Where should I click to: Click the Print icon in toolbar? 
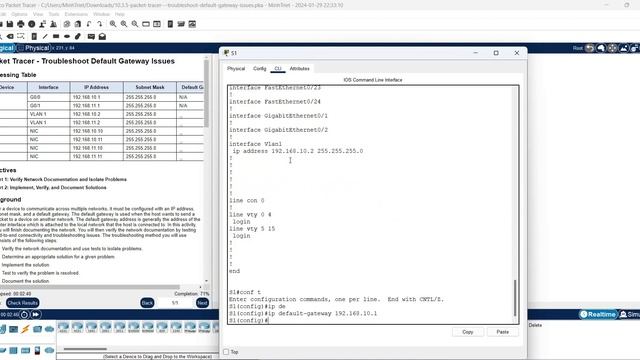point(21,24)
